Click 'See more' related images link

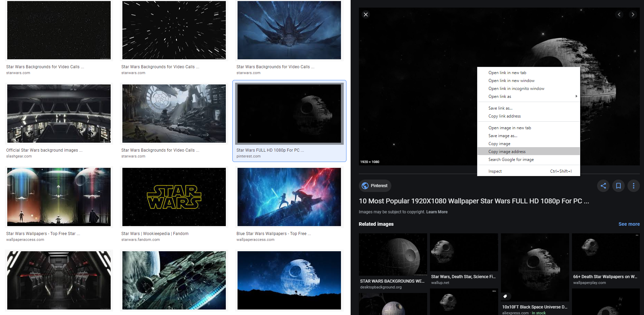(629, 224)
